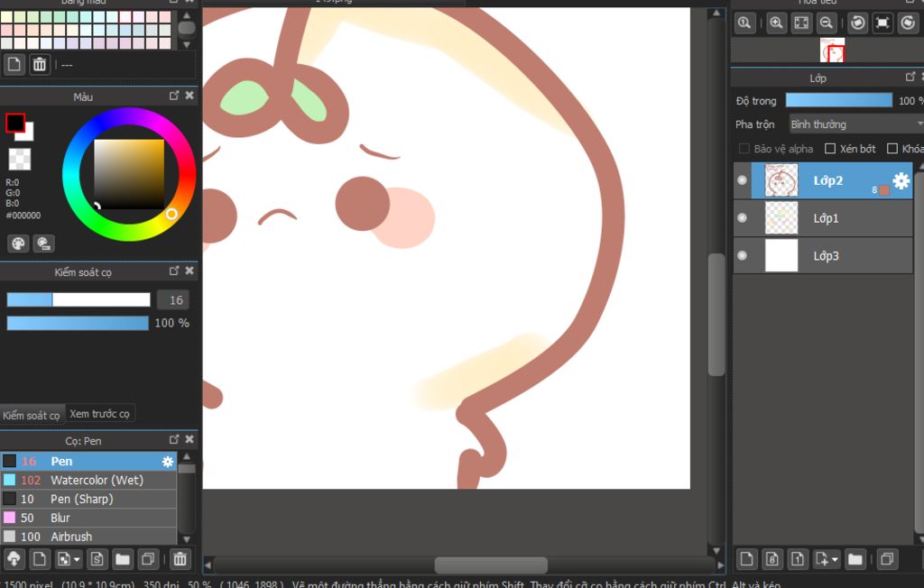Hide the Lớp3 layer

[x=743, y=256]
